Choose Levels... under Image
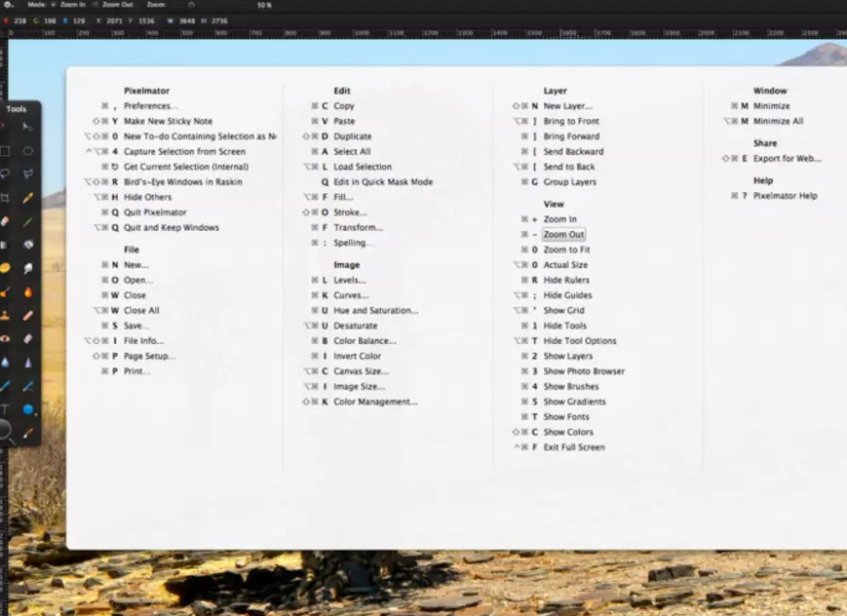 [350, 280]
